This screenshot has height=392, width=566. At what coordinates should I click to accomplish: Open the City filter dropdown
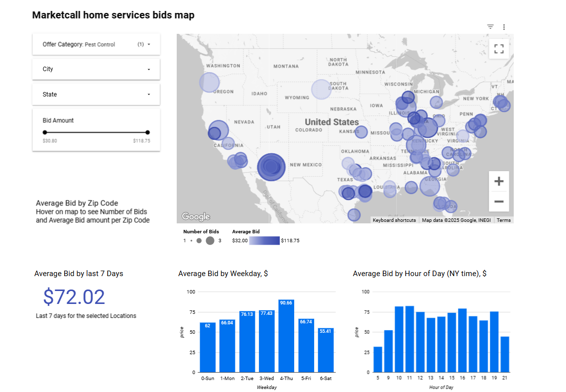pyautogui.click(x=96, y=69)
